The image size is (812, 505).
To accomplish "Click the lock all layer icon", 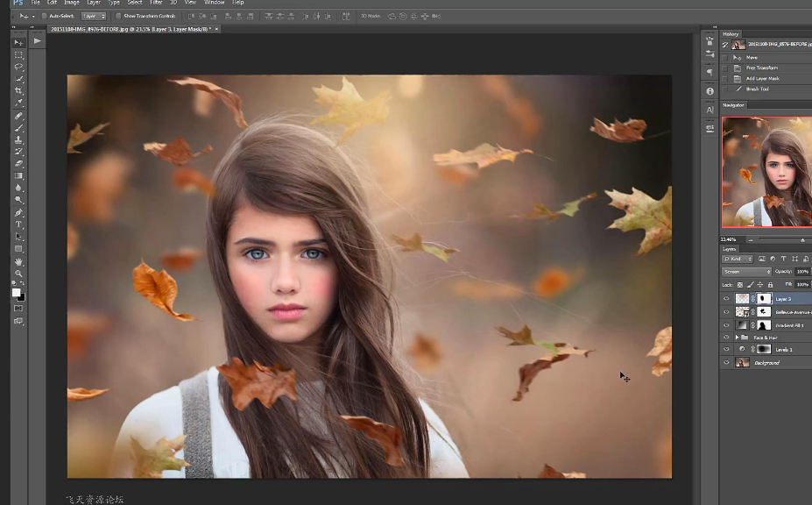I will coord(770,284).
